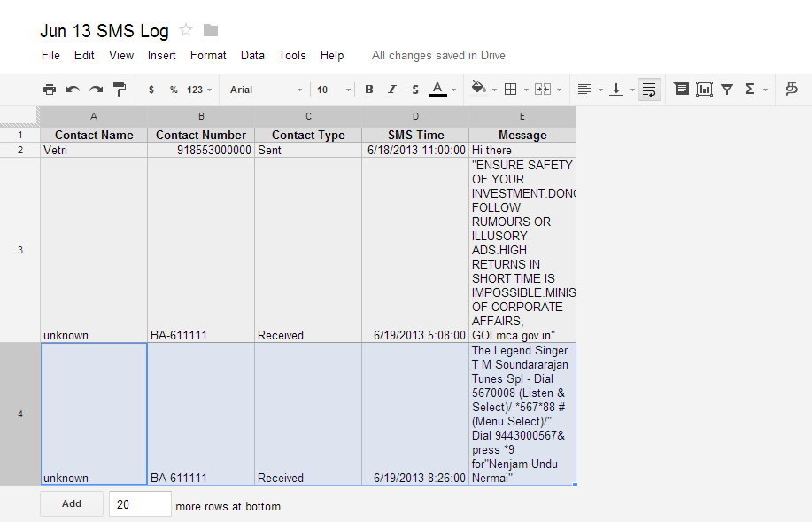Open the 123 number formats dropdown

(x=199, y=90)
